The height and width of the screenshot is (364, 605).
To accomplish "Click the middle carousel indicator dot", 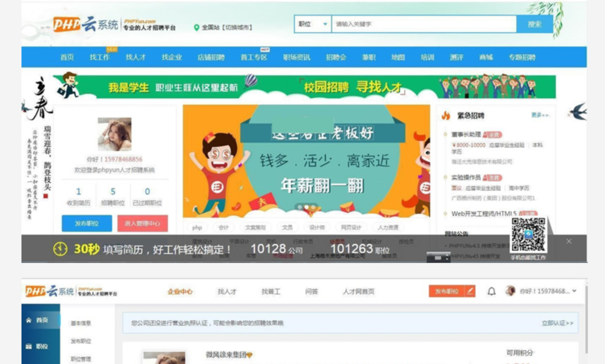I will (x=306, y=207).
